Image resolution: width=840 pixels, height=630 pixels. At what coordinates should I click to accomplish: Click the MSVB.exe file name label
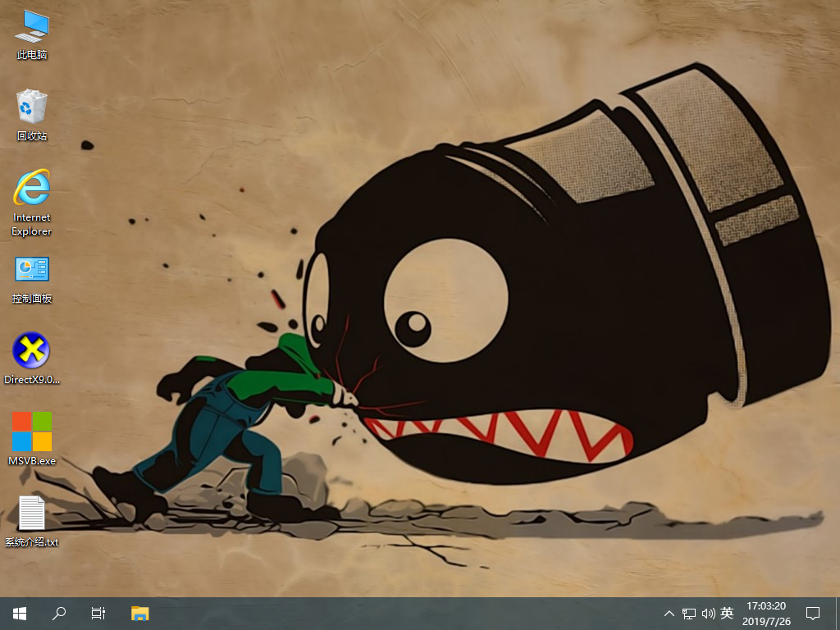click(x=31, y=461)
